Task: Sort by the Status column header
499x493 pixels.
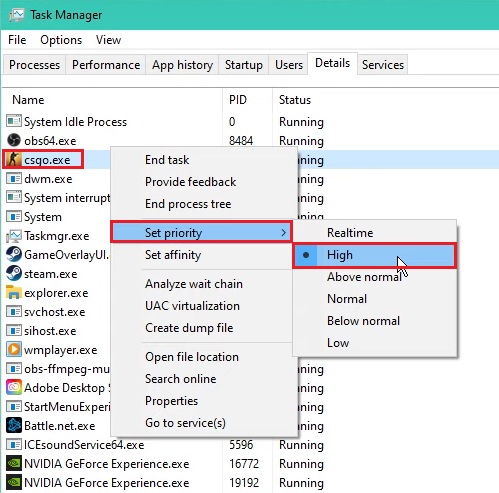Action: point(295,100)
